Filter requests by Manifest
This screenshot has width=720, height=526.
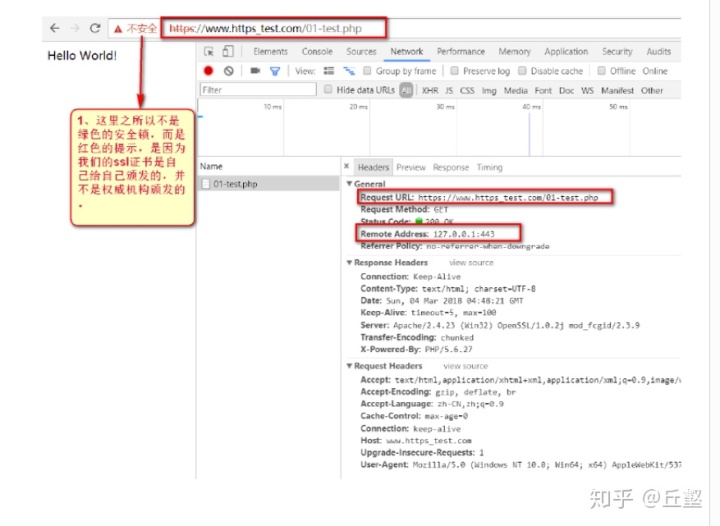pos(617,90)
